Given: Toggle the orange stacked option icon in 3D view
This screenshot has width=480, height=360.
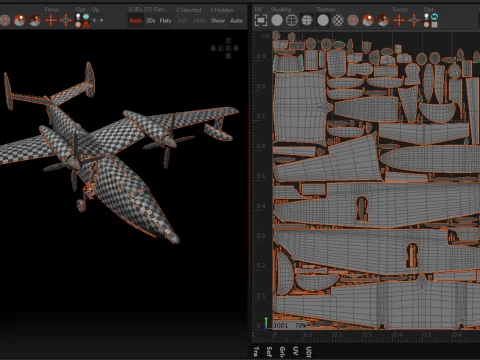Looking at the screenshot, I should click(86, 24).
